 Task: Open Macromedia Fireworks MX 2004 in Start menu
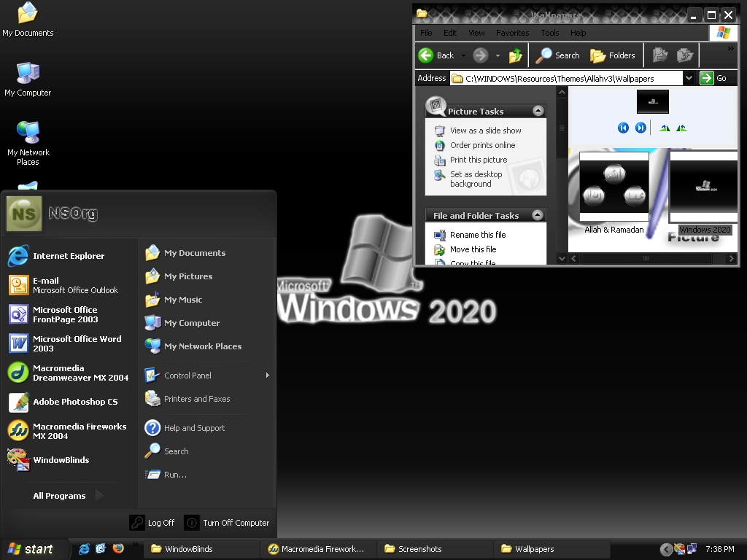[69, 431]
